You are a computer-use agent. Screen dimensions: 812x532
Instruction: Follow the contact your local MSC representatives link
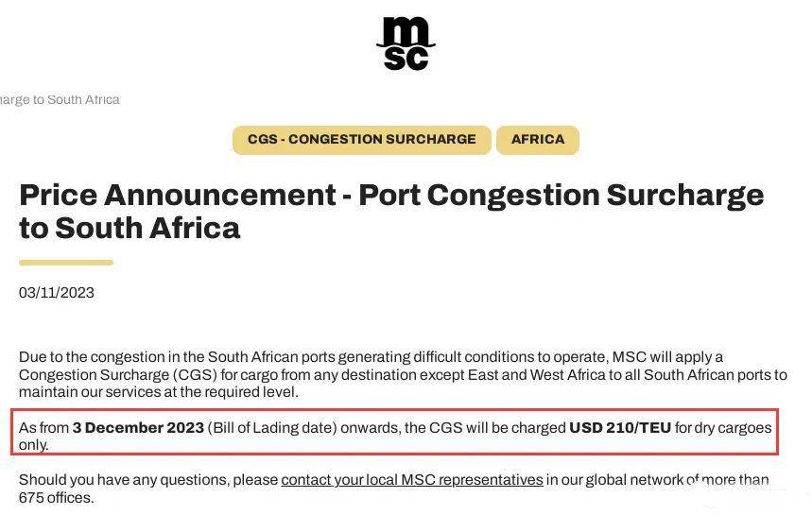412,480
